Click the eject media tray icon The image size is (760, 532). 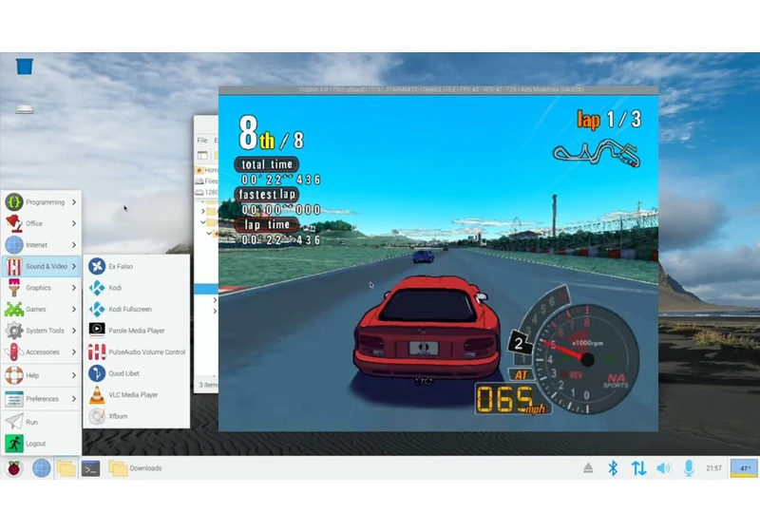click(x=588, y=468)
